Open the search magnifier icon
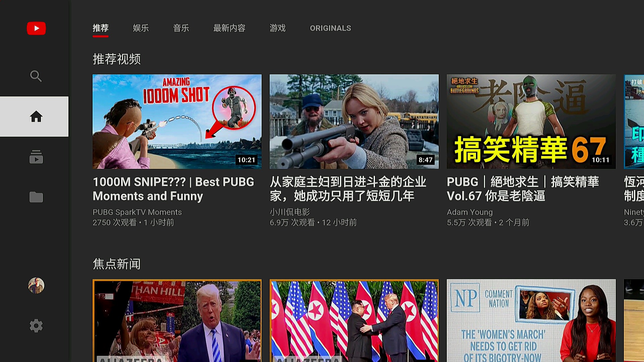 click(36, 76)
